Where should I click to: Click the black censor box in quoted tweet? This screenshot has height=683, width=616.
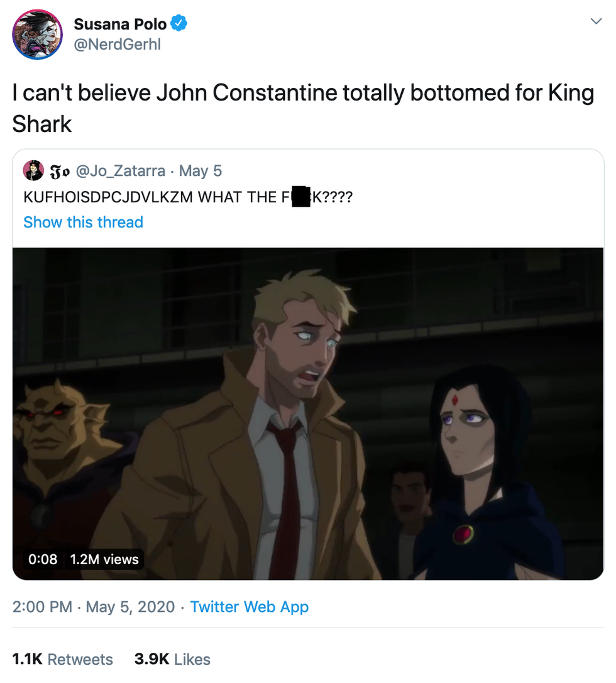pyautogui.click(x=302, y=197)
